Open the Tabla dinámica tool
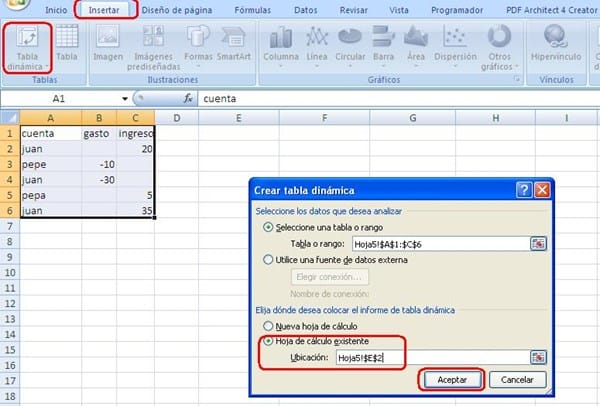This screenshot has height=406, width=600. click(27, 48)
